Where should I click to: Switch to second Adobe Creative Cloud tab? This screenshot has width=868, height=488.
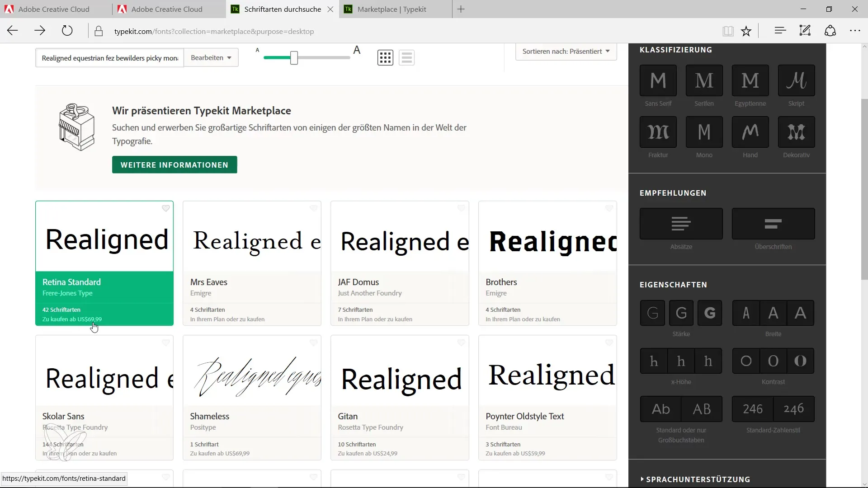169,9
